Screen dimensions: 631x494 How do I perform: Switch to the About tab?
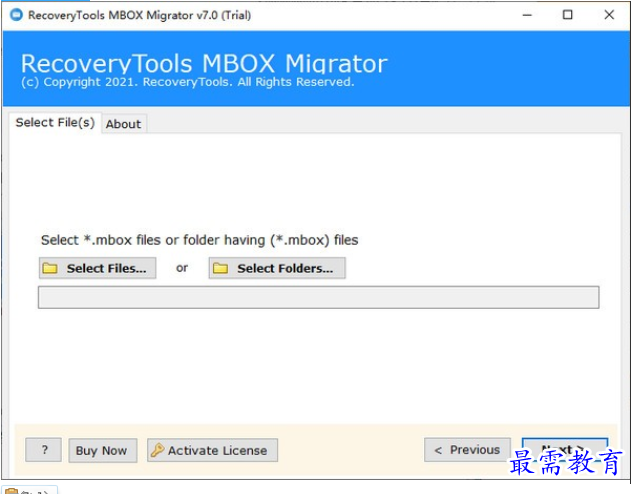coord(124,124)
